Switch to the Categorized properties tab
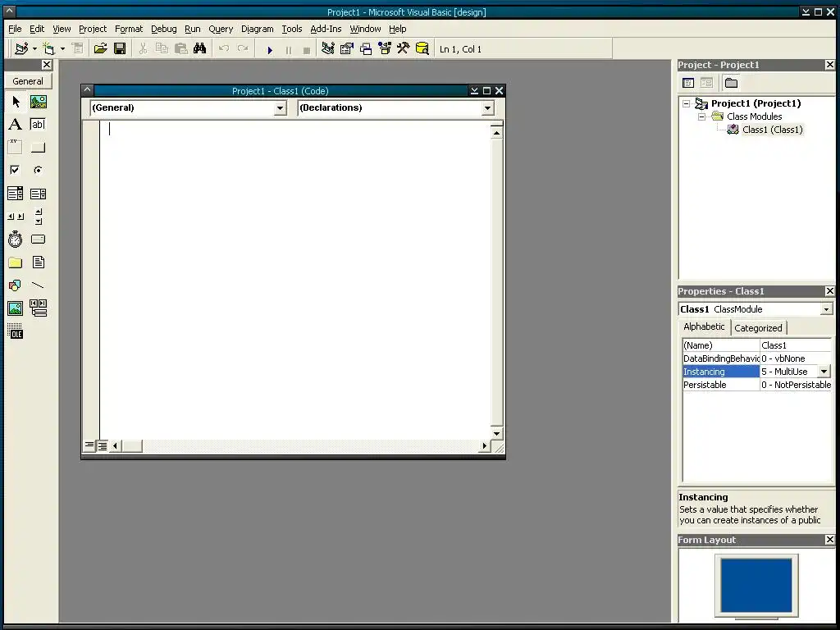 pyautogui.click(x=758, y=328)
